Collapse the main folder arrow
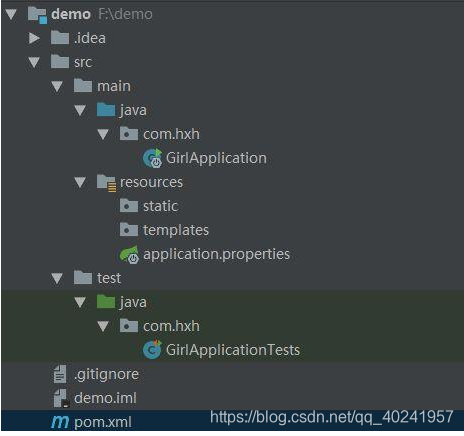 tap(57, 86)
